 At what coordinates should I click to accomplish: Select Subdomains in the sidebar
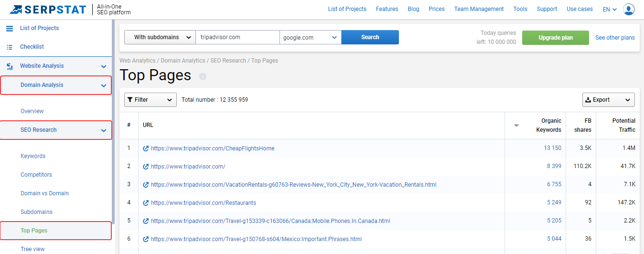36,212
